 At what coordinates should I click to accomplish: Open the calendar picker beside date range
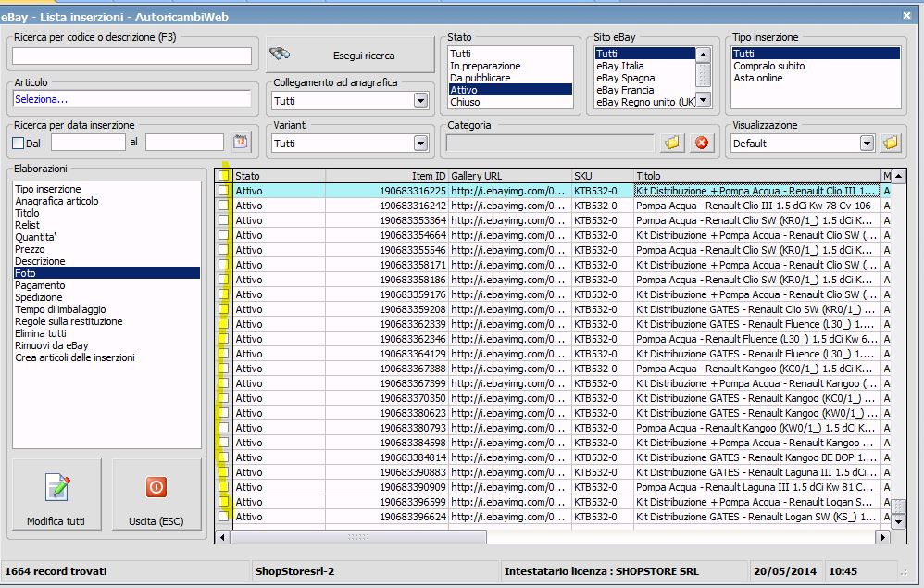tap(242, 143)
